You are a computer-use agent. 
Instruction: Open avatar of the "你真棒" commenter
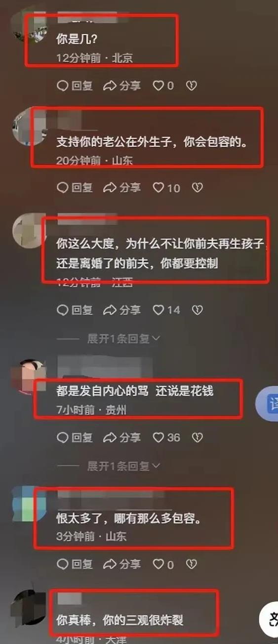[x=29, y=607]
